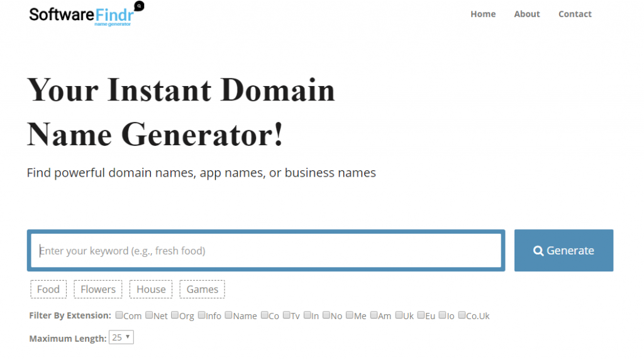Enable the Name extension filter
Viewport: 644px width, 360px height.
point(229,315)
